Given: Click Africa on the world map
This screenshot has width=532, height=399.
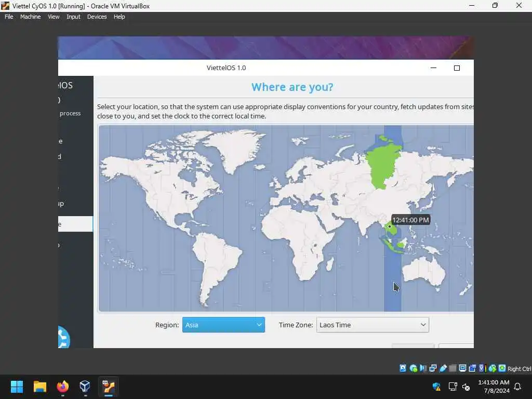Looking at the screenshot, I should coord(299,243).
